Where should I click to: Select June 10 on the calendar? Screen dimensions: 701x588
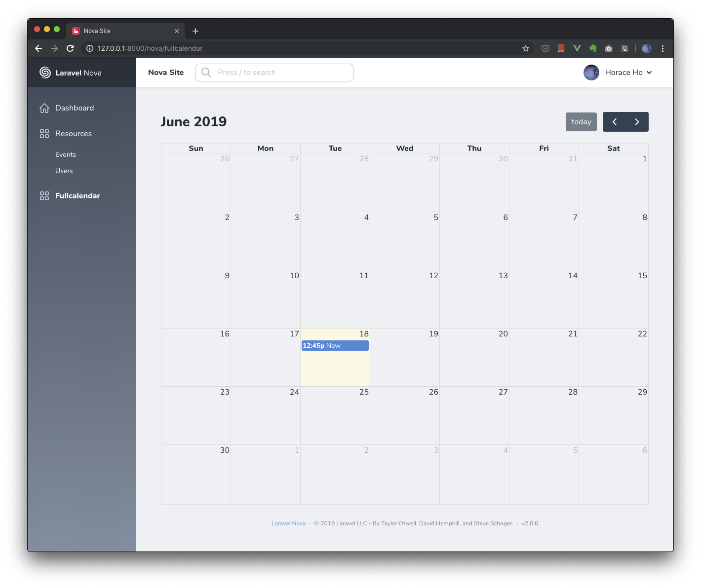266,299
